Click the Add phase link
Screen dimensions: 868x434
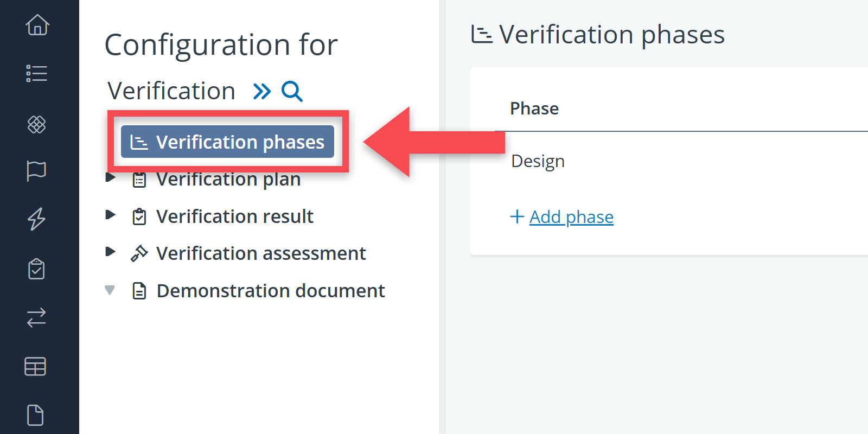pos(571,217)
